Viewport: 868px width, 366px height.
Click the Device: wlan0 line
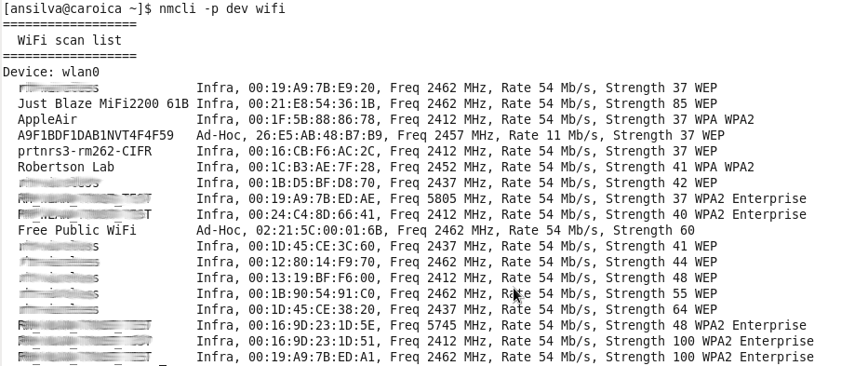[51, 72]
